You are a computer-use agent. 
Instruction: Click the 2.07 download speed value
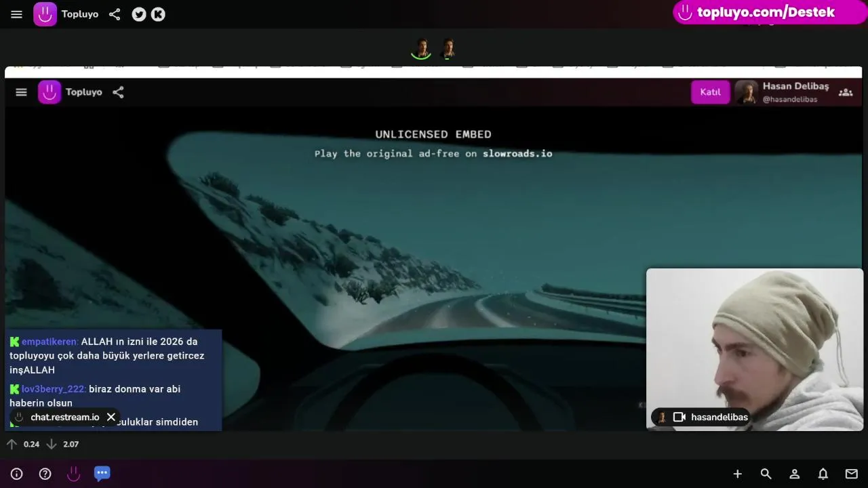tap(71, 444)
